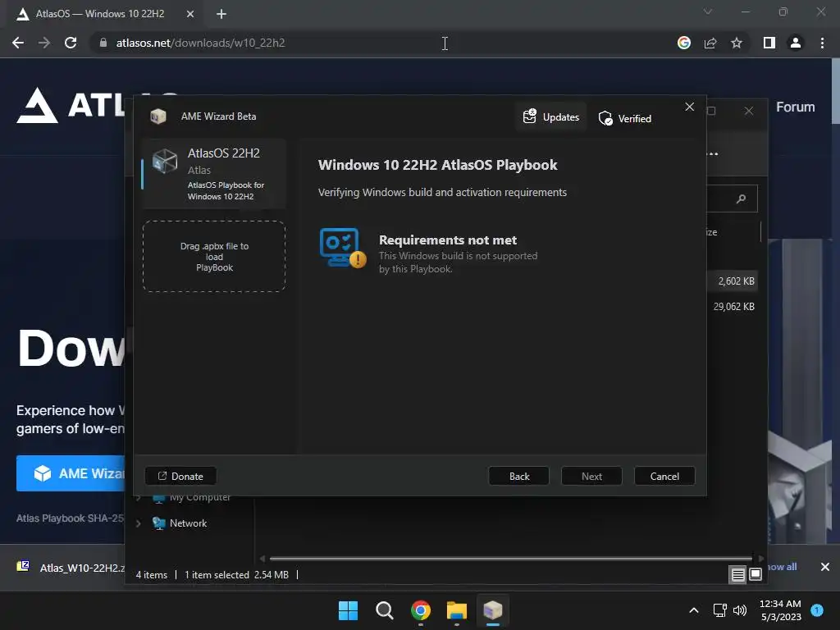Viewport: 840px width, 630px height.
Task: Select Network in File Explorer sidebar
Action: tap(188, 523)
